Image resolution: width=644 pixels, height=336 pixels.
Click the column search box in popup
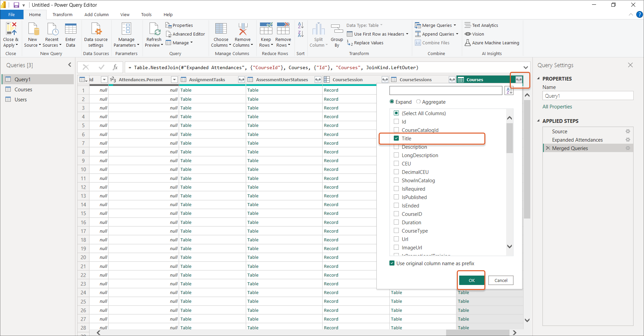coord(445,90)
